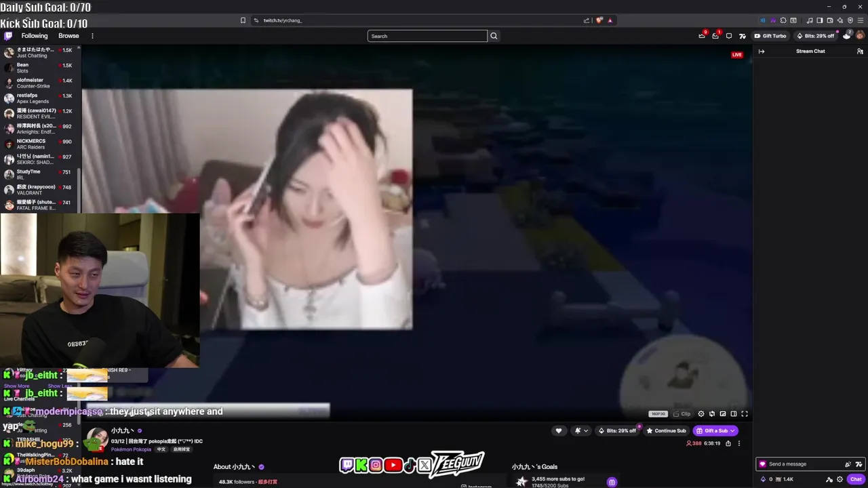Viewport: 868px width, 488px height.
Task: Toggle the follow heart button
Action: [x=559, y=430]
